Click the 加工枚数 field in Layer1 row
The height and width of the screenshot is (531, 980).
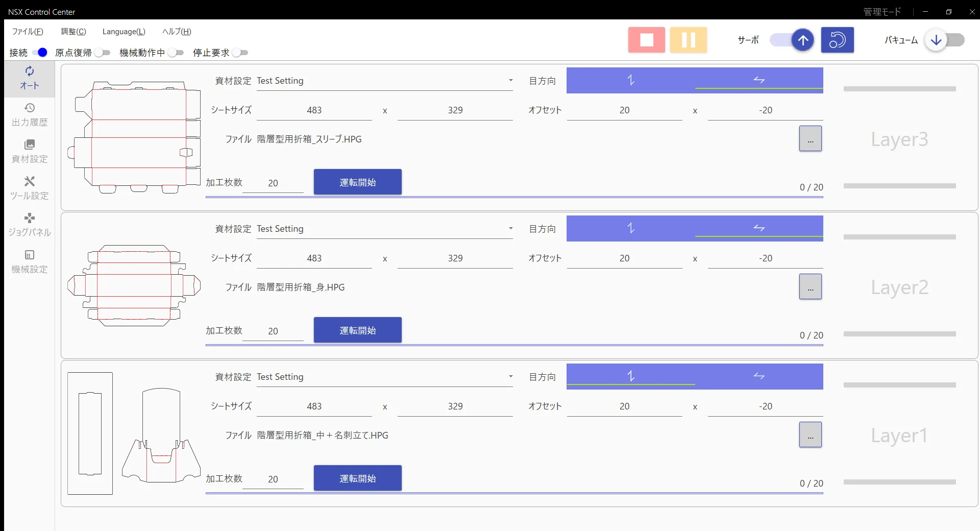tap(273, 479)
